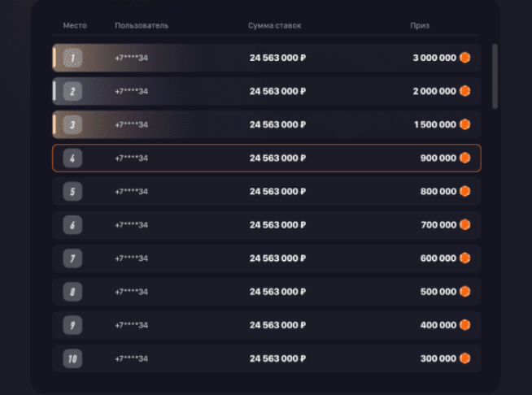Click the rank 8 place badge
This screenshot has width=532, height=395.
click(72, 292)
